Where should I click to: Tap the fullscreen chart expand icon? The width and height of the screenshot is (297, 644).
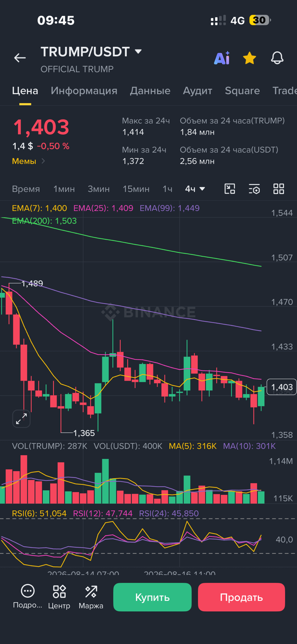pyautogui.click(x=22, y=418)
